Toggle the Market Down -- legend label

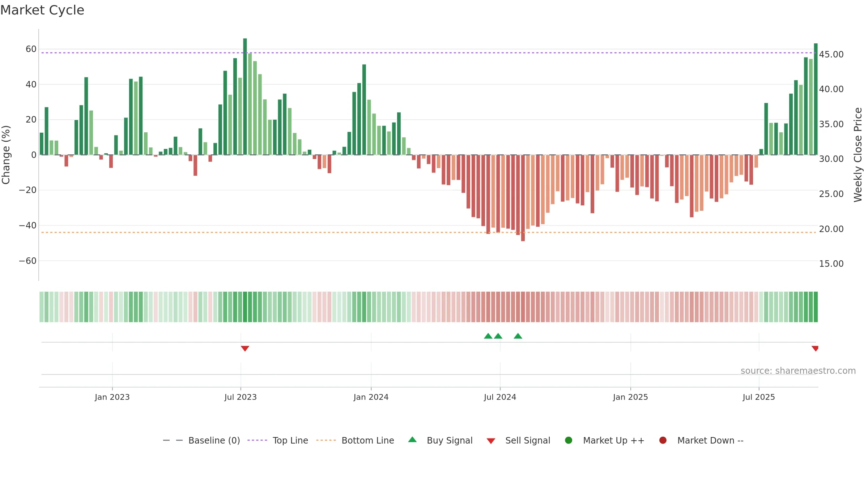point(710,441)
